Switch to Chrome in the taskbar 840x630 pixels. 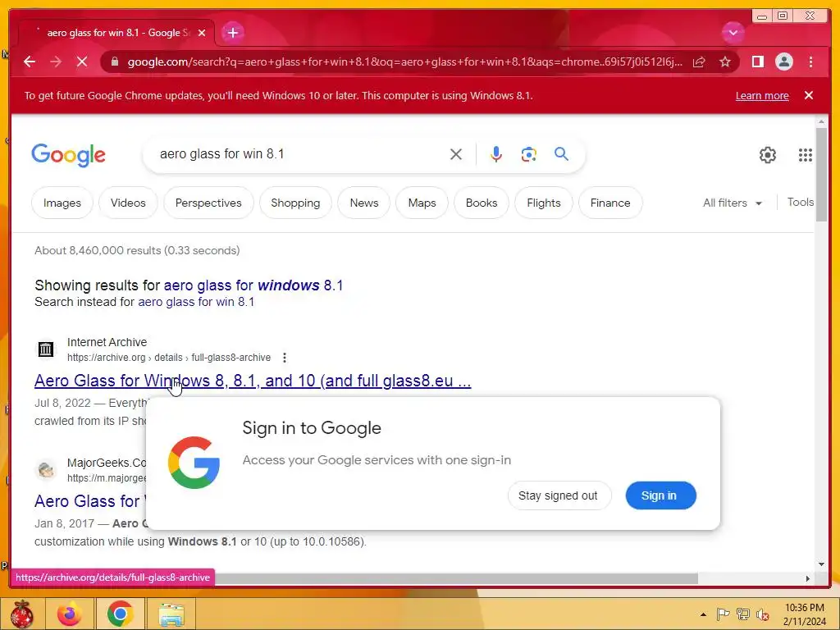(120, 614)
